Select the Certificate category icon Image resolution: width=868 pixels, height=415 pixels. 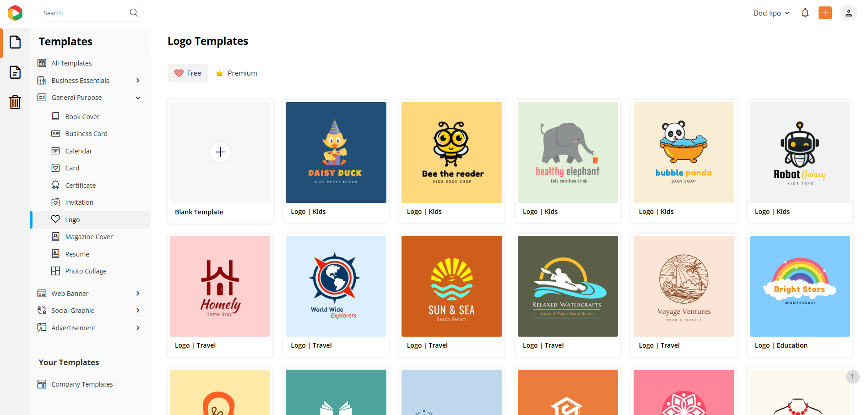click(x=55, y=185)
